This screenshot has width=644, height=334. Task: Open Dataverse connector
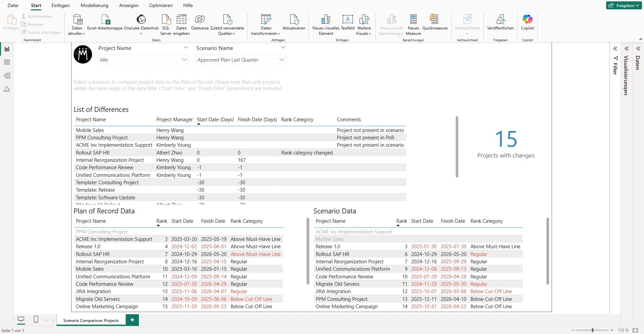coord(200,23)
